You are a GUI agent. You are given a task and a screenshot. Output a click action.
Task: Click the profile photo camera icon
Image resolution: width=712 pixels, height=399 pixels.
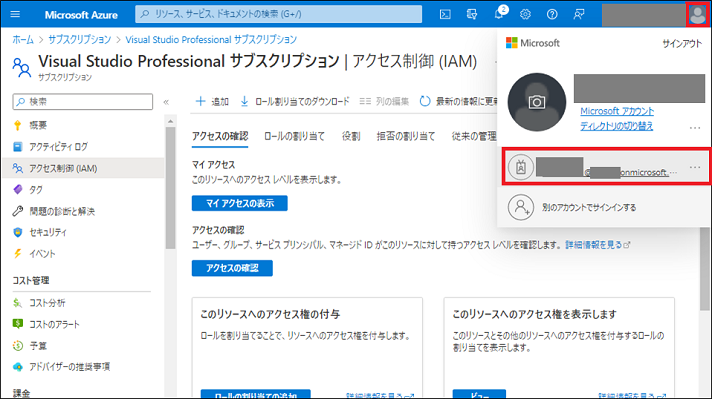[x=537, y=102]
